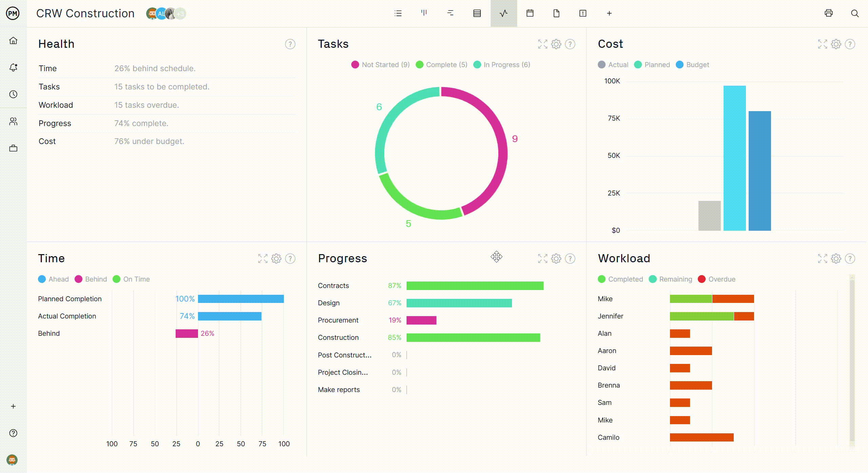Click Camilo's overdue workload bar
The height and width of the screenshot is (473, 868).
tap(702, 437)
